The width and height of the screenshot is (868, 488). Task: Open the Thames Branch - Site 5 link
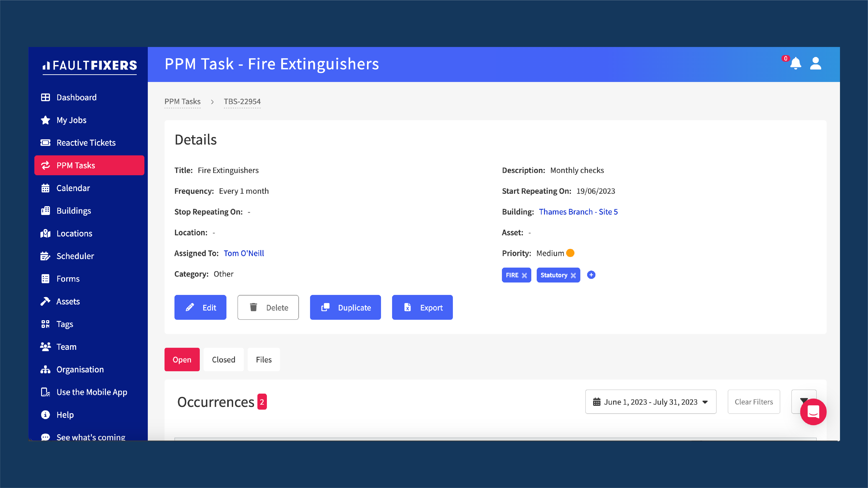[578, 212]
